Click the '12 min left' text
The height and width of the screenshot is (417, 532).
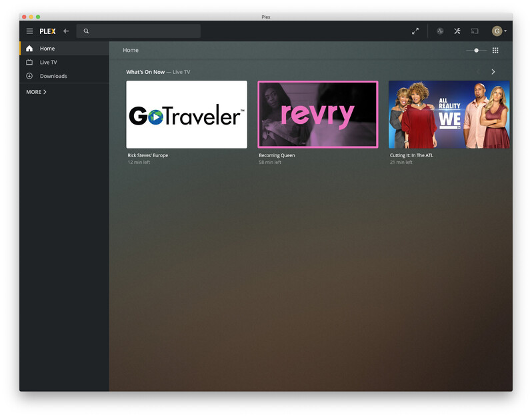[x=139, y=163]
